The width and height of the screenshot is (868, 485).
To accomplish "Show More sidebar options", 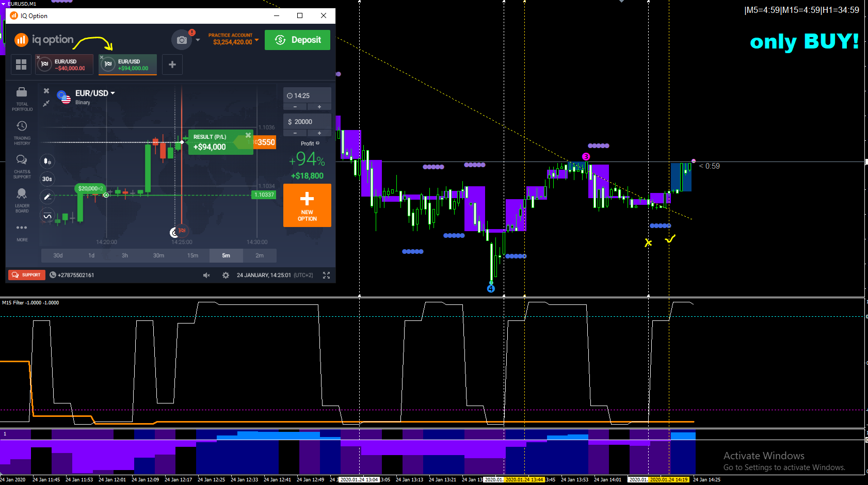I will (x=22, y=232).
